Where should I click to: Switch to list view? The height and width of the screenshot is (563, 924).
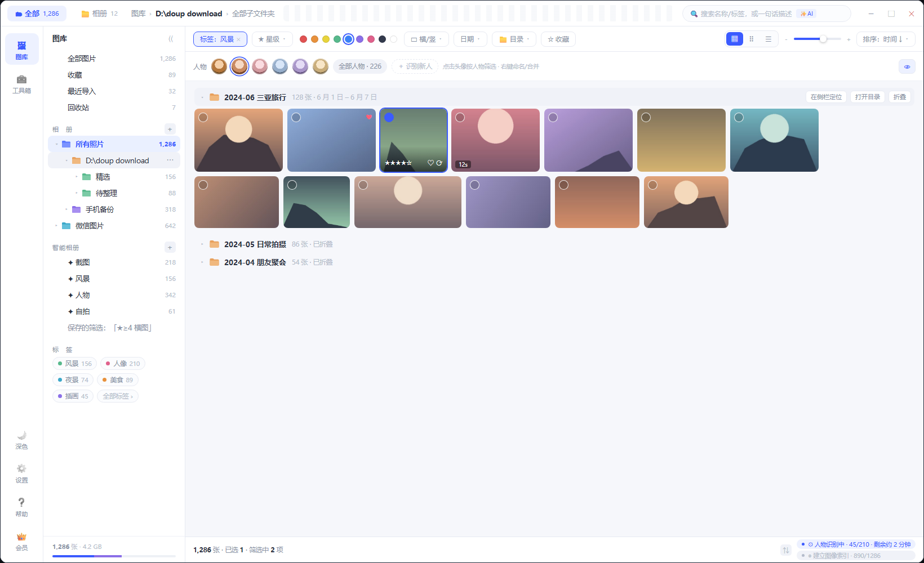[768, 39]
